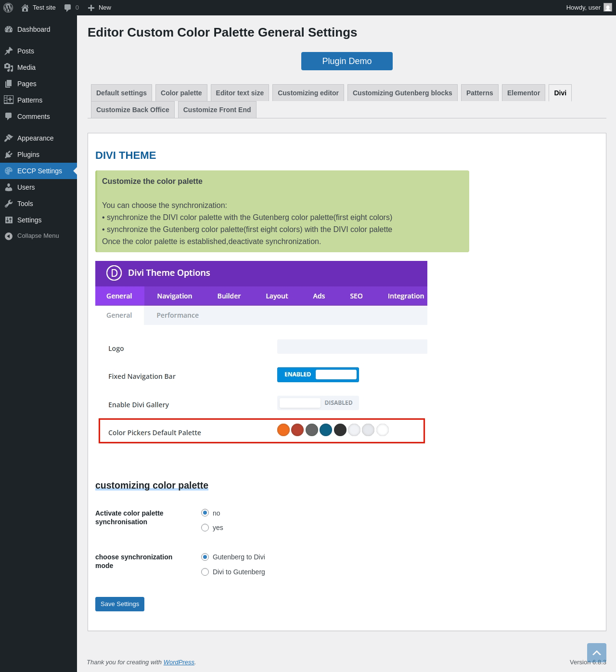
Task: Click 'Howdy, user' account text
Action: (583, 8)
